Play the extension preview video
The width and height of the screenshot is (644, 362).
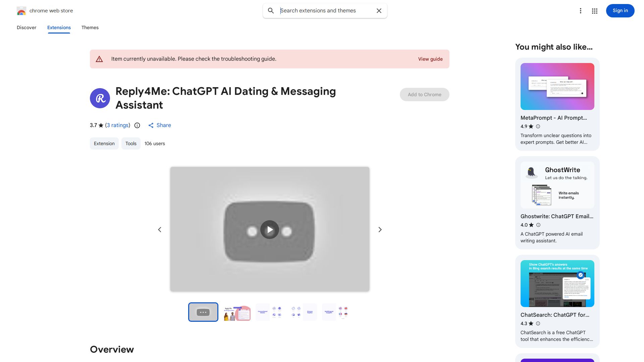270,230
